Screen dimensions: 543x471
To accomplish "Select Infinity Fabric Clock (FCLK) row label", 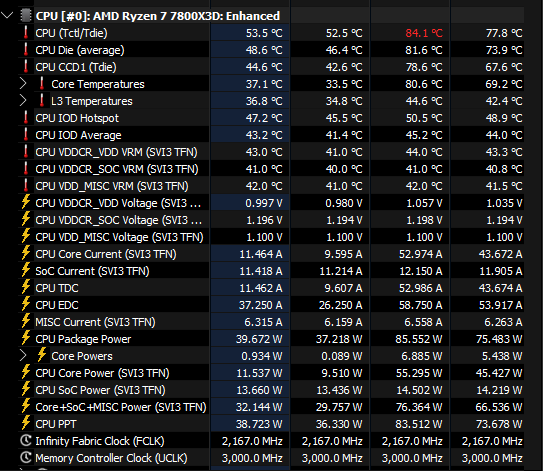I will [100, 441].
